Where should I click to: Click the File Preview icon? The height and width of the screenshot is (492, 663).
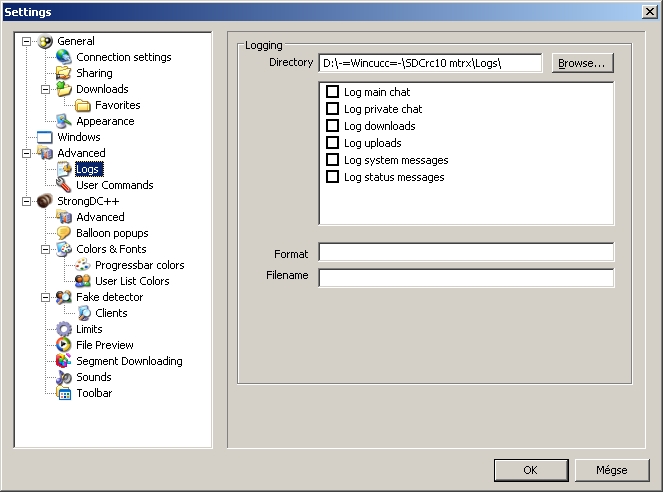[64, 345]
